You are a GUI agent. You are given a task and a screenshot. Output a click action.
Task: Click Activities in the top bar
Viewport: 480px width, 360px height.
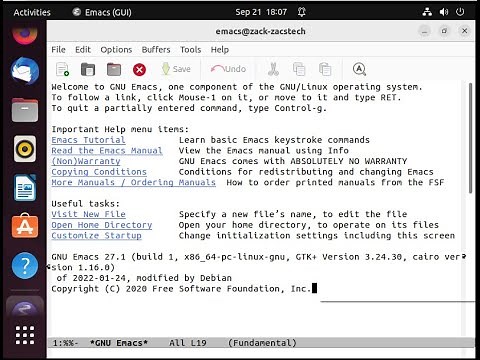[32, 12]
